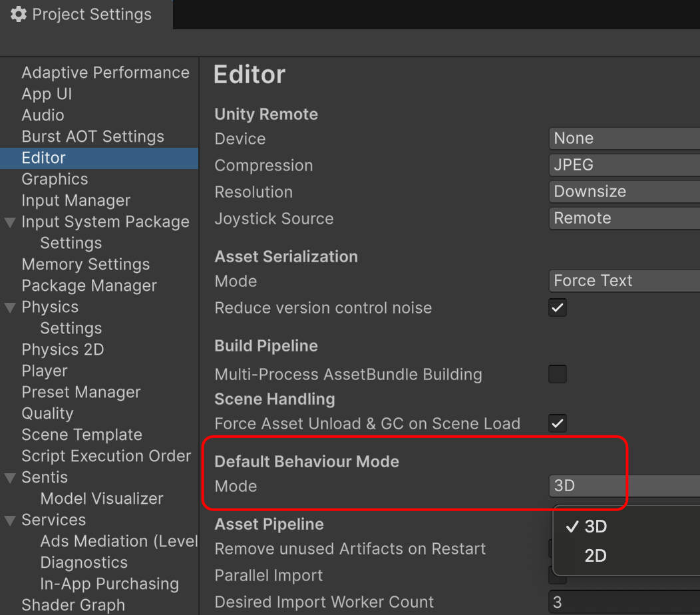Select the Sentis category
This screenshot has width=700, height=615.
[x=45, y=477]
